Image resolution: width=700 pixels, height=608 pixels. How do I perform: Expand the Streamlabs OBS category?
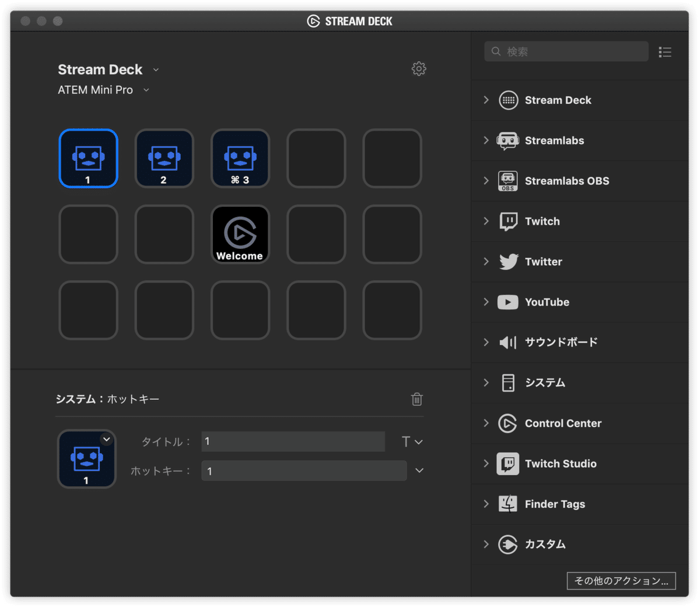tap(486, 181)
